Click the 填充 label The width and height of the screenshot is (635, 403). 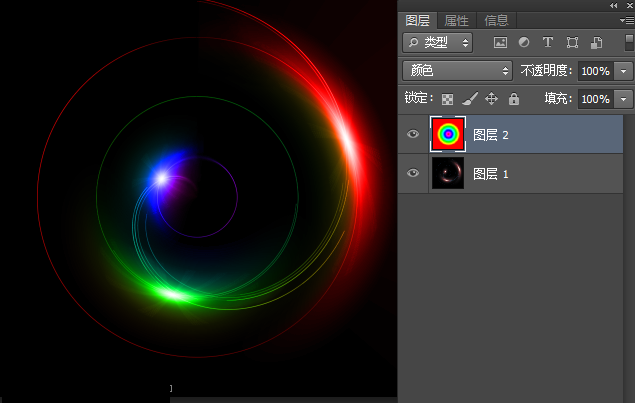(x=558, y=98)
